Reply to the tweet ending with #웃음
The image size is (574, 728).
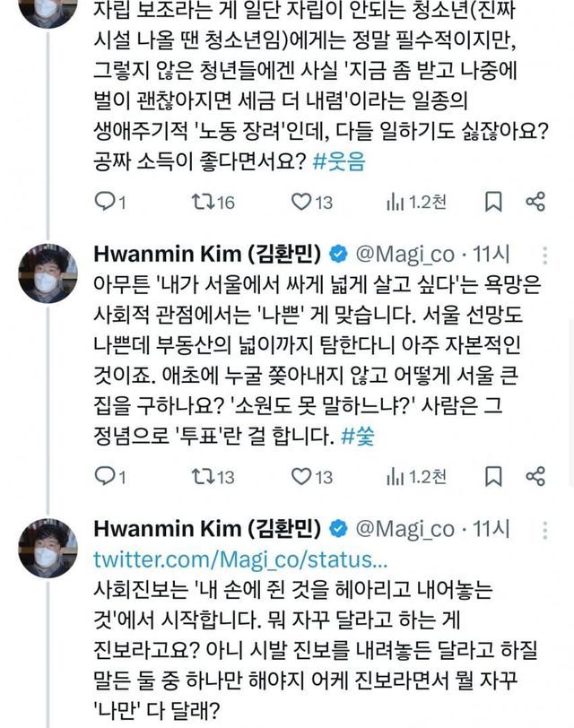click(104, 203)
